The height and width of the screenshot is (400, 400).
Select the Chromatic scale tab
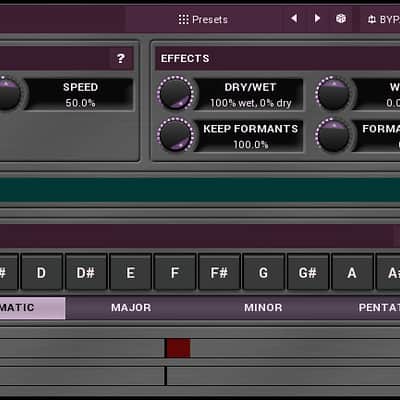(32, 308)
